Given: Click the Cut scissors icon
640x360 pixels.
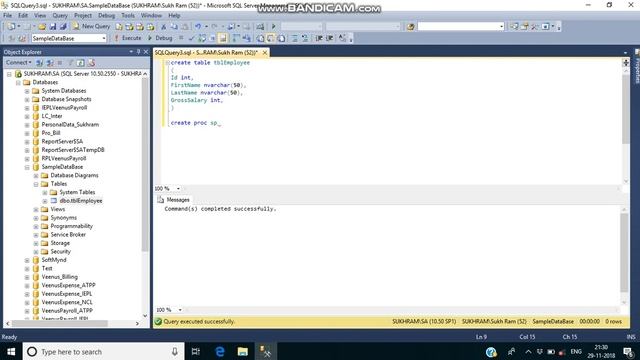Looking at the screenshot, I should point(163,27).
